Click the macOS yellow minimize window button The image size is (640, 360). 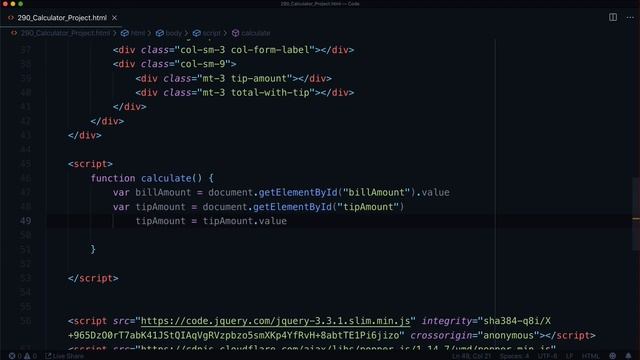[13, 4]
